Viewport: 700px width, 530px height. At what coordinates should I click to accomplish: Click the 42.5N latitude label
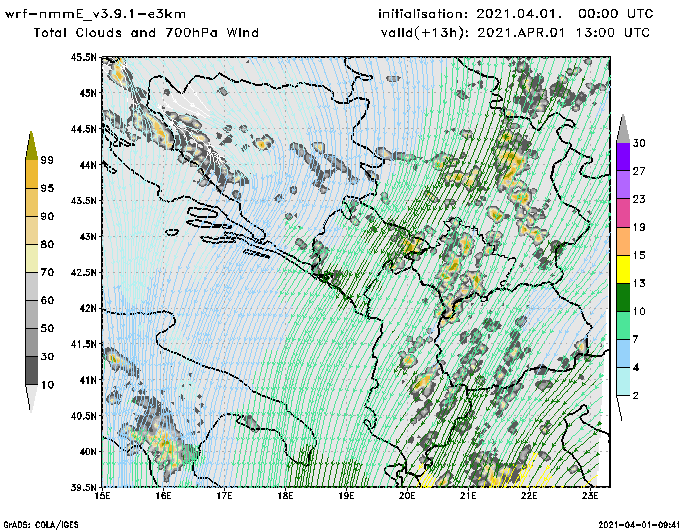click(x=83, y=272)
